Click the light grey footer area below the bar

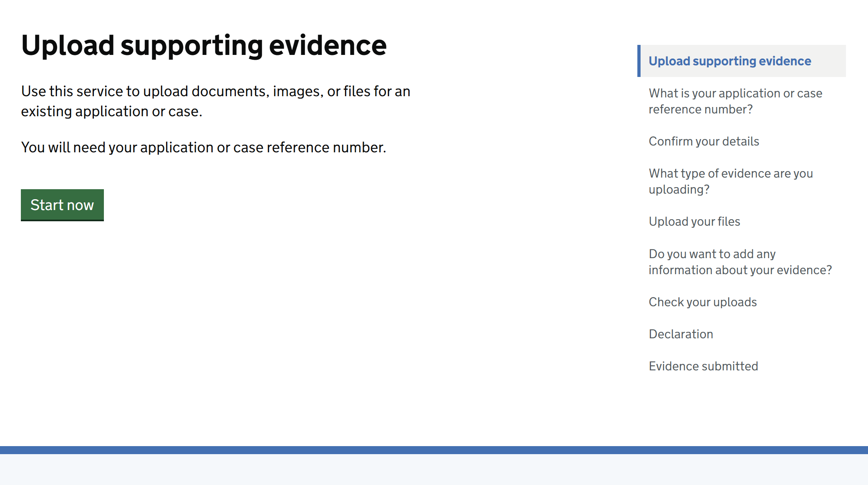pos(434,469)
